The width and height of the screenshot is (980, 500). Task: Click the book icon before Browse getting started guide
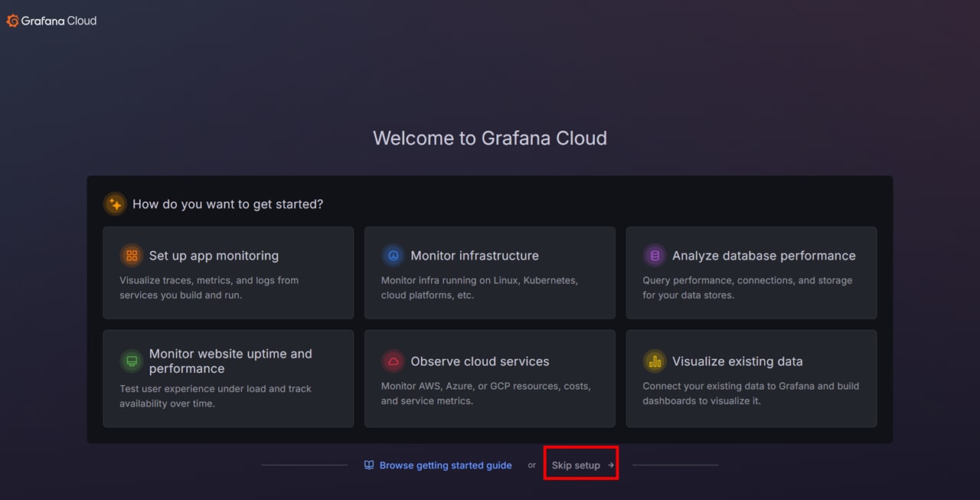369,465
